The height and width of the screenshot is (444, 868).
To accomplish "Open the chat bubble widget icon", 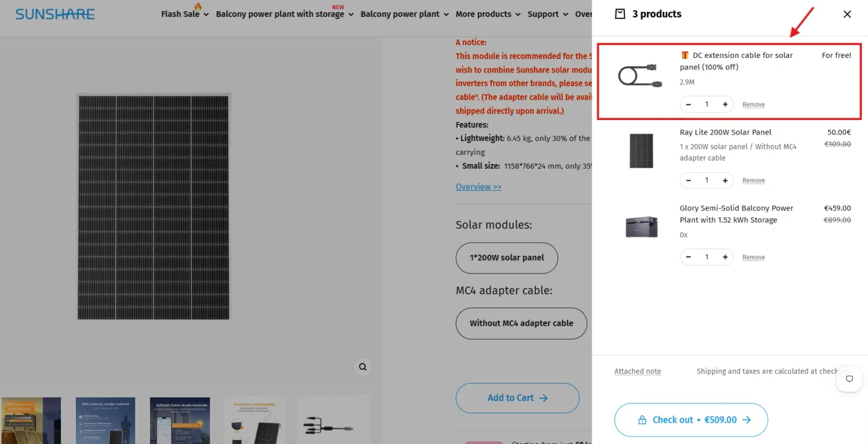I will [849, 379].
